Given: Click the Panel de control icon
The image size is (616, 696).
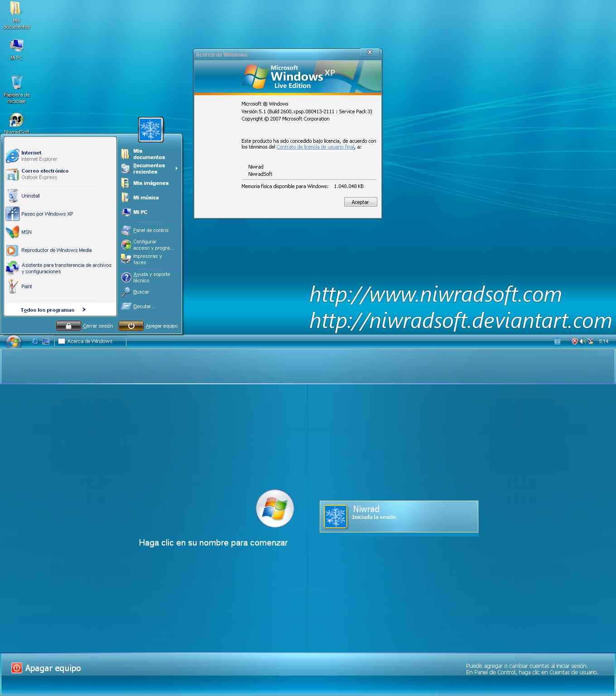Looking at the screenshot, I should (126, 230).
